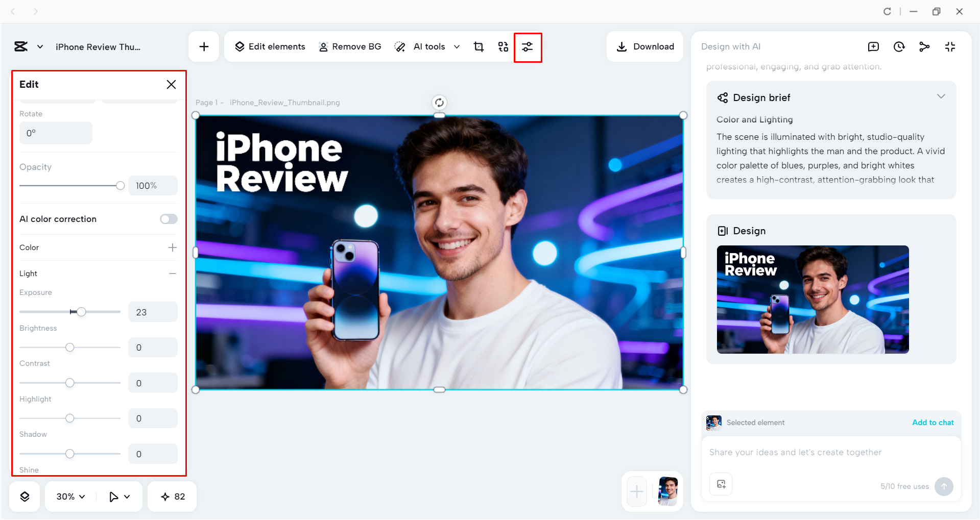The height and width of the screenshot is (520, 980).
Task: Close the Edit panel
Action: (171, 85)
